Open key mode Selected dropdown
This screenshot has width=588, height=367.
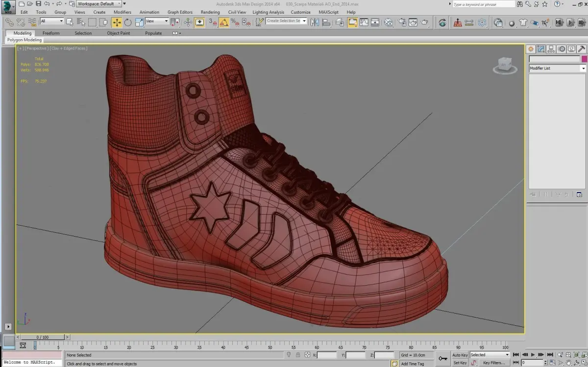click(x=490, y=355)
